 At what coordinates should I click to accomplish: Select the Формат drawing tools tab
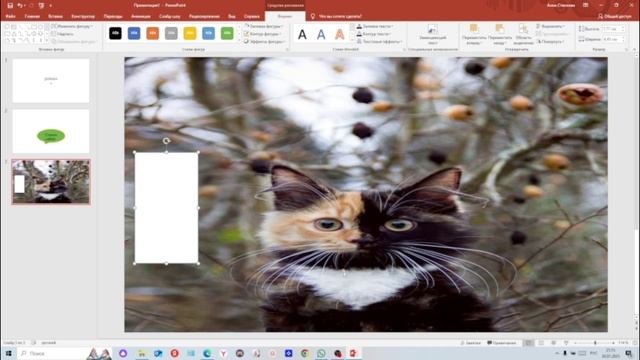[x=285, y=16]
